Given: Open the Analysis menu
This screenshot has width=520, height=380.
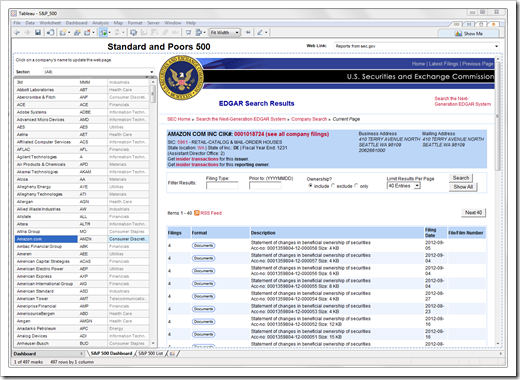Looking at the screenshot, I should click(x=100, y=23).
